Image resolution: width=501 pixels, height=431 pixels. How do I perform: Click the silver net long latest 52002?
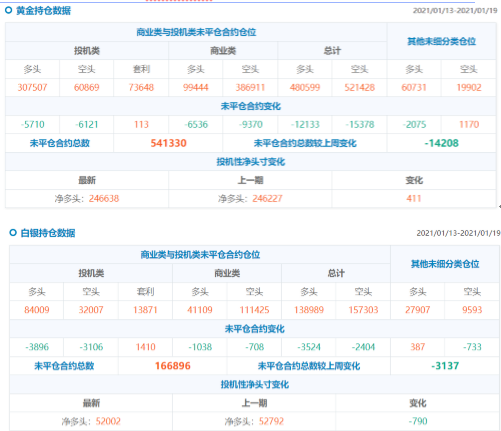pyautogui.click(x=108, y=421)
